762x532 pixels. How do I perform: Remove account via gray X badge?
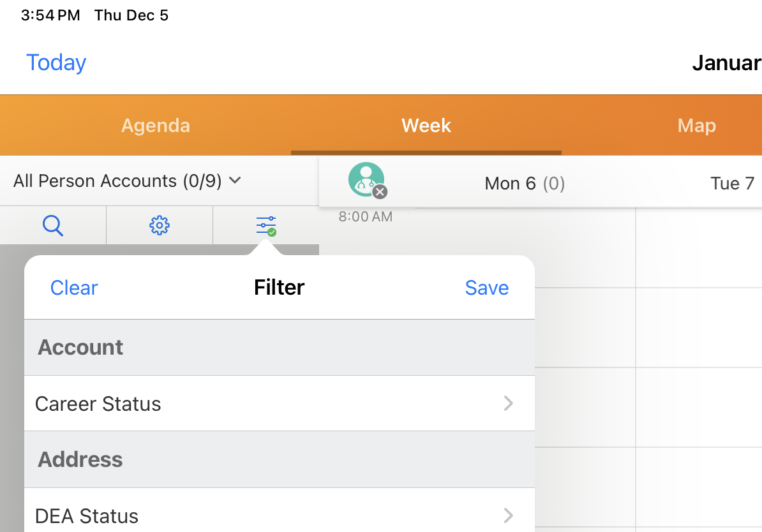coord(380,191)
